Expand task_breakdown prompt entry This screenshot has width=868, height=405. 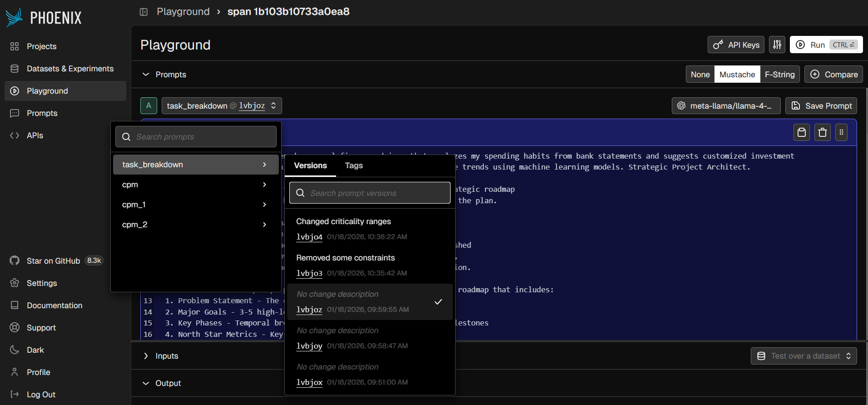click(x=196, y=165)
